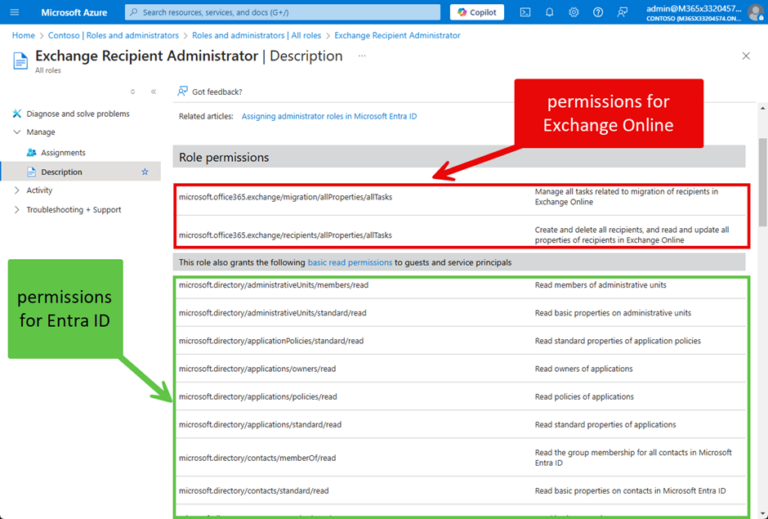Screen dimensions: 768x519
Task: Expand the Activity section
Action: pos(17,190)
